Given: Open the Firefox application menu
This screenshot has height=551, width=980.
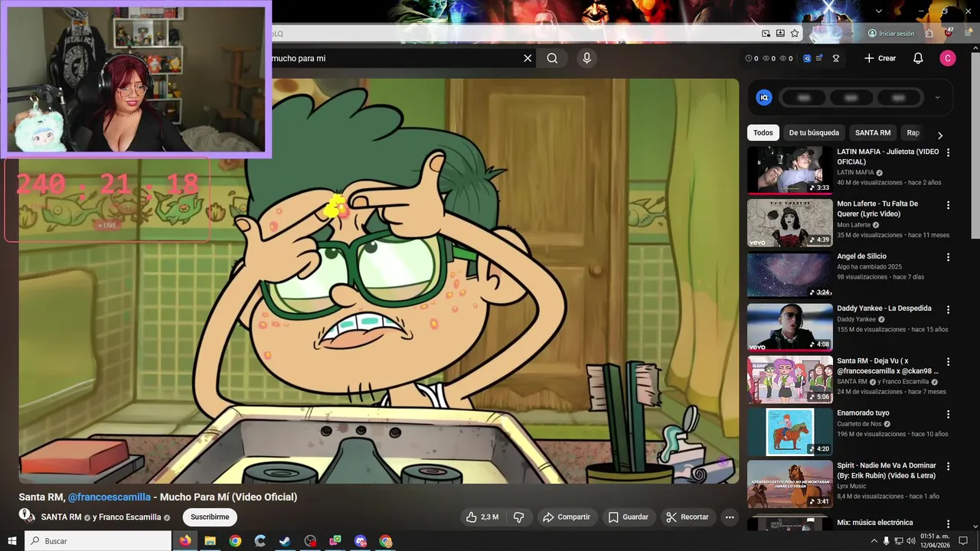Looking at the screenshot, I should point(969,34).
